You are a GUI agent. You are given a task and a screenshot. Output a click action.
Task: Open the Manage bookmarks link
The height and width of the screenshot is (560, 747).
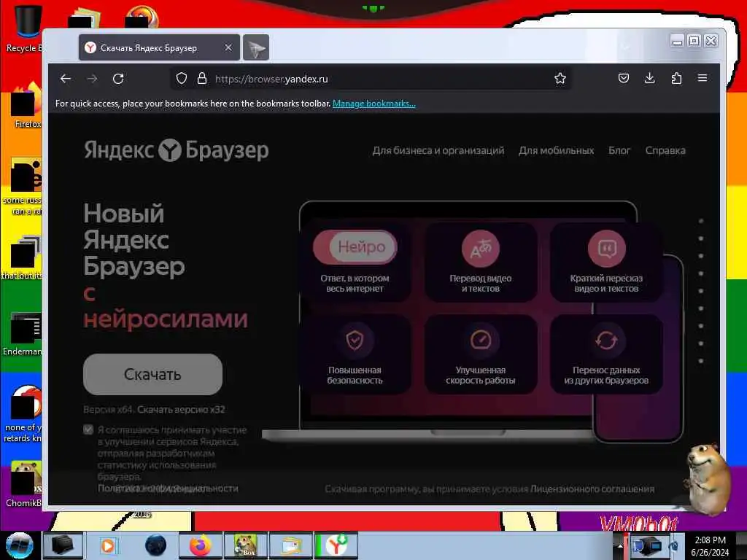tap(374, 104)
